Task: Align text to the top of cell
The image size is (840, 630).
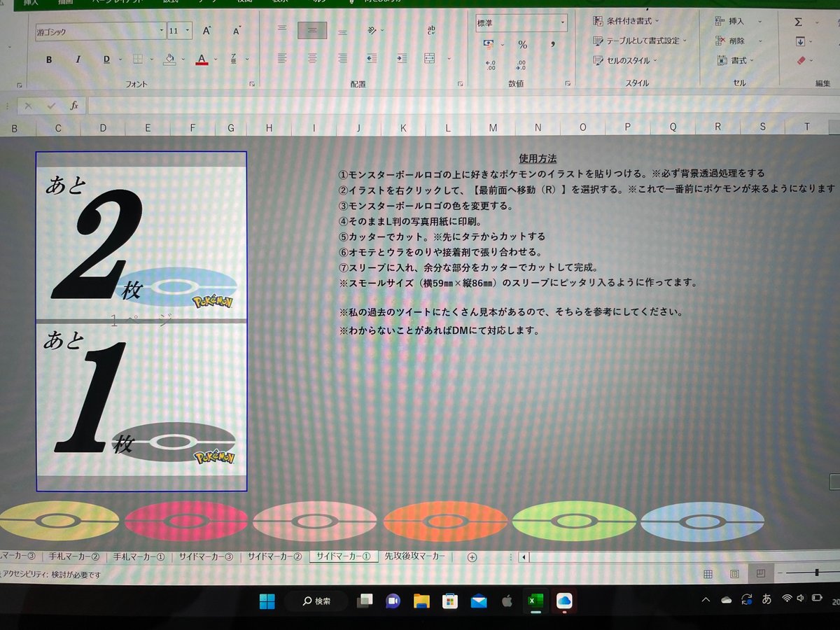Action: point(282,29)
